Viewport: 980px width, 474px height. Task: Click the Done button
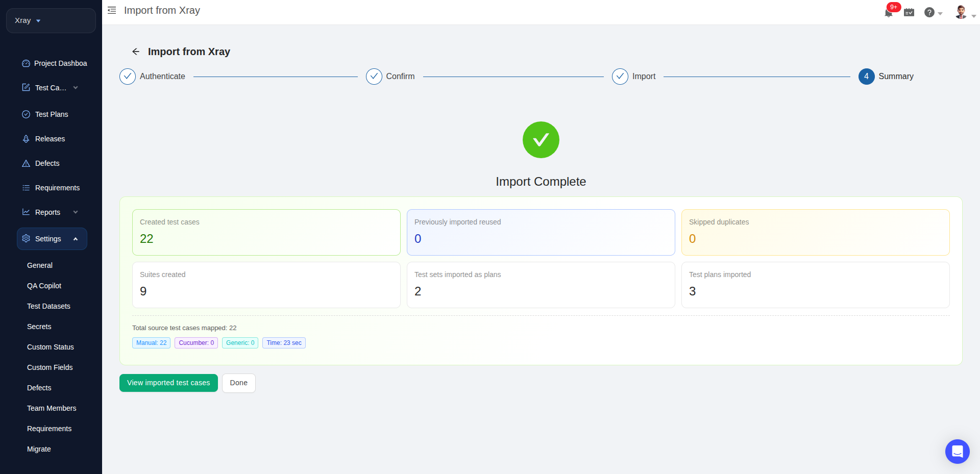tap(238, 383)
